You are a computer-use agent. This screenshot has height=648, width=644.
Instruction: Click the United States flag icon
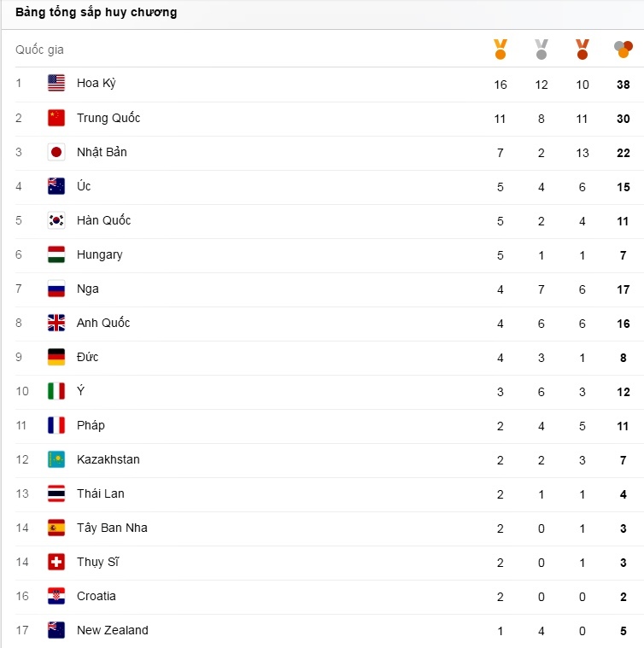(x=56, y=84)
